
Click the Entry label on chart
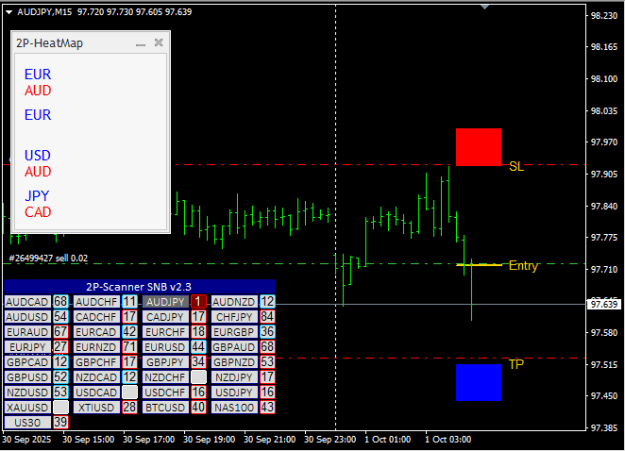[523, 266]
